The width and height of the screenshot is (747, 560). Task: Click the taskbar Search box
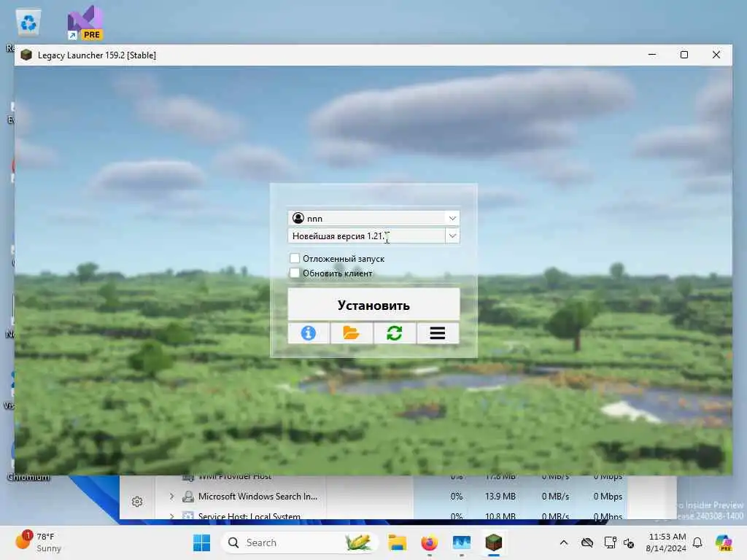(x=299, y=542)
